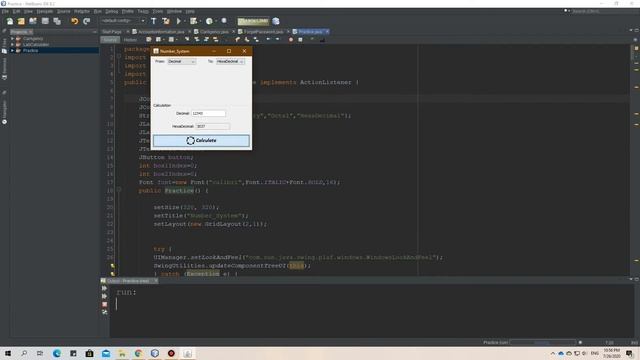Image resolution: width=640 pixels, height=360 pixels.
Task: Click the Calculate button
Action: click(x=201, y=140)
